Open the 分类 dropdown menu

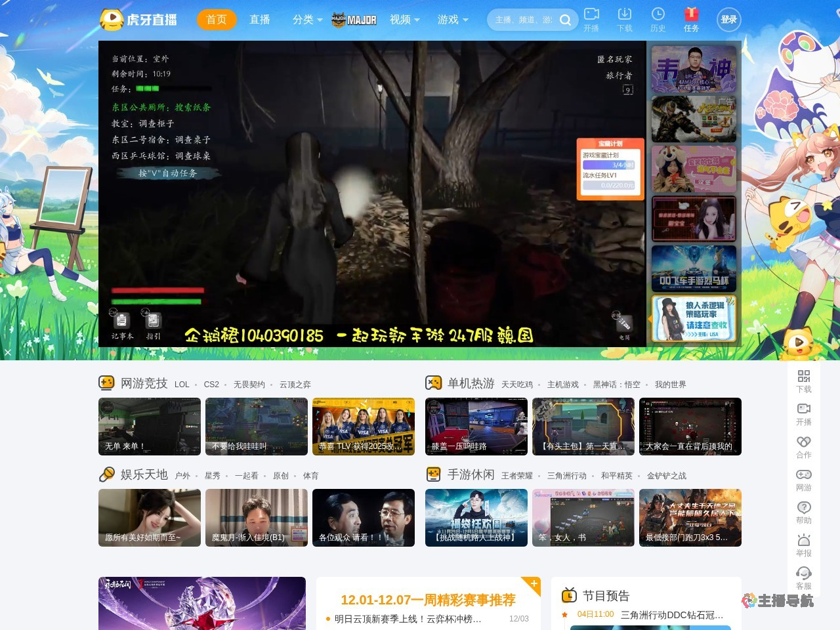pos(304,20)
